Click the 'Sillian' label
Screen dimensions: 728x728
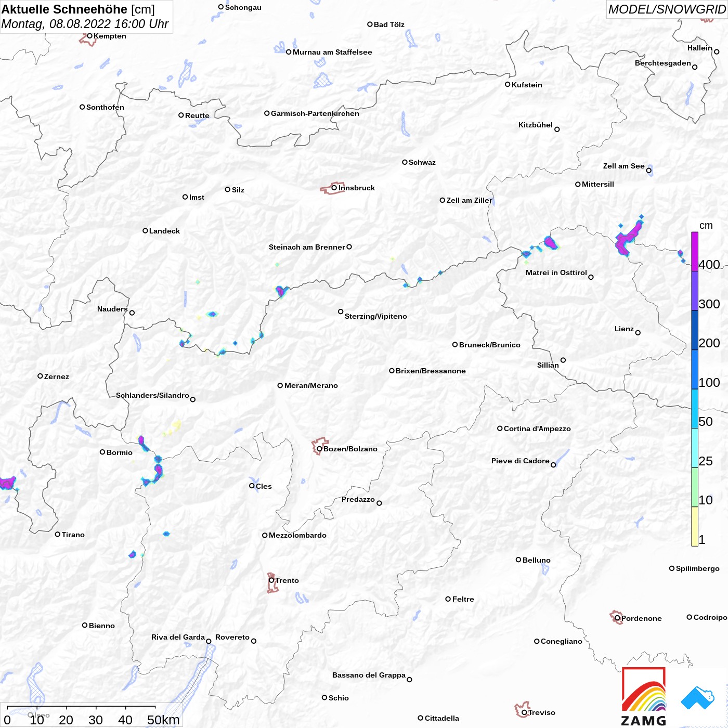pyautogui.click(x=548, y=365)
